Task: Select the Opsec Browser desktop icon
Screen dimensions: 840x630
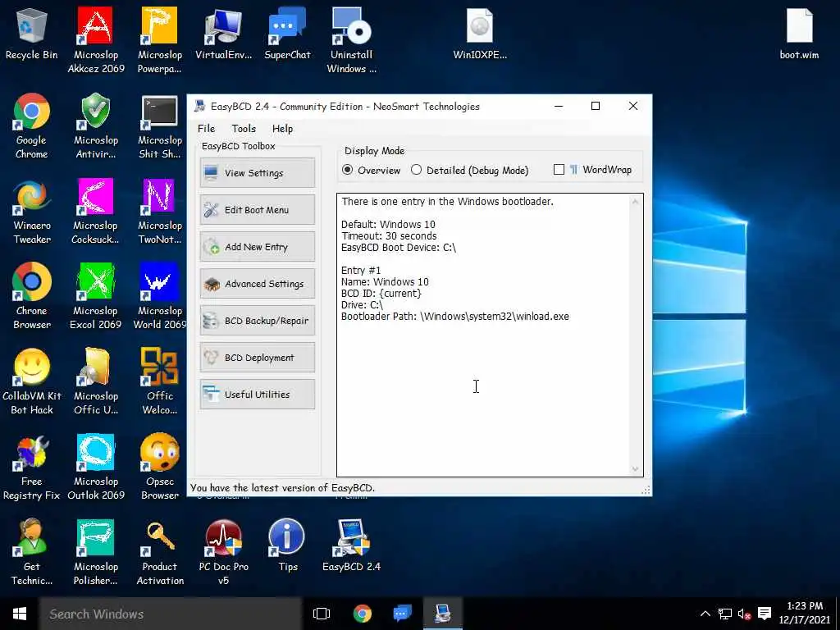Action: (x=160, y=467)
